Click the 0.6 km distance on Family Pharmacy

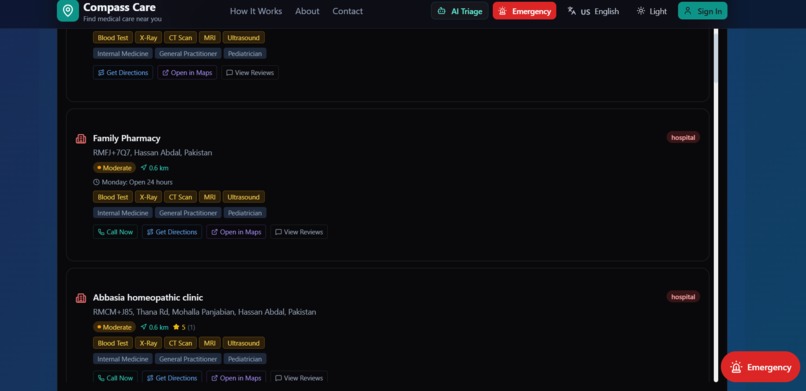pyautogui.click(x=154, y=167)
